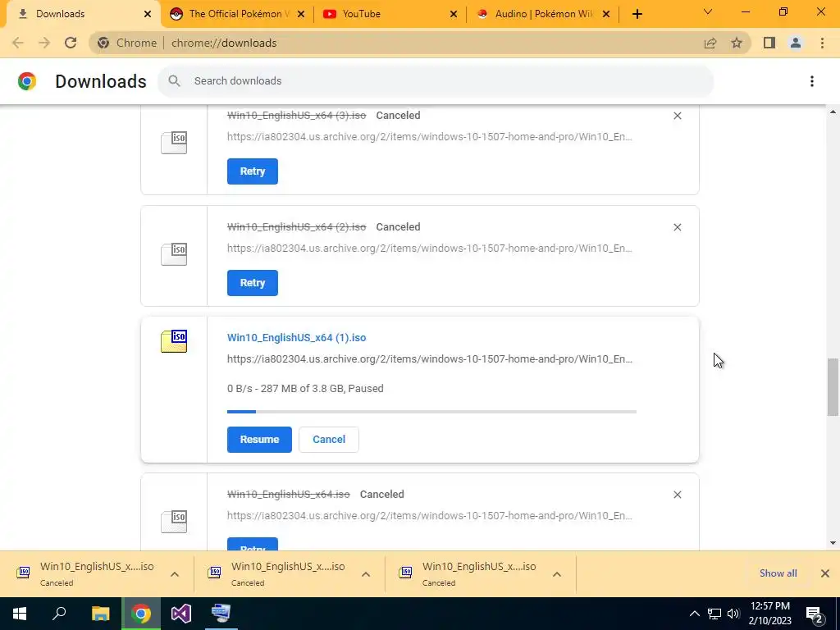Remove Win10_EnglishUS_x64 (3).iso from list
This screenshot has height=630, width=840.
(x=677, y=116)
